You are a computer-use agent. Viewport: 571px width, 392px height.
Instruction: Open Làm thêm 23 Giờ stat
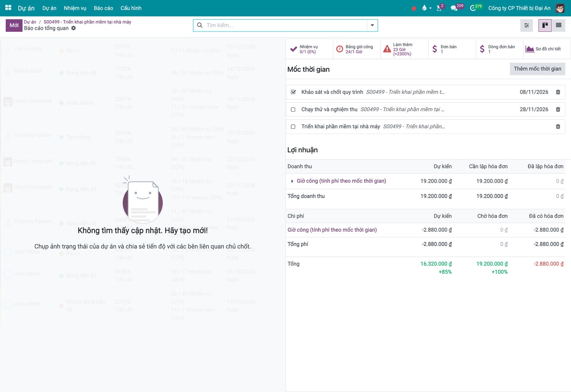pos(405,49)
